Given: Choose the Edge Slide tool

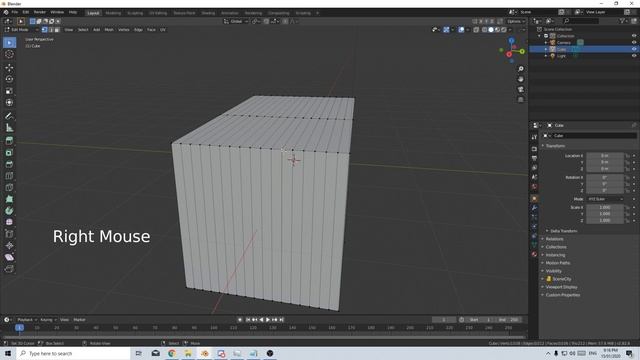Looking at the screenshot, I should click(9, 234).
